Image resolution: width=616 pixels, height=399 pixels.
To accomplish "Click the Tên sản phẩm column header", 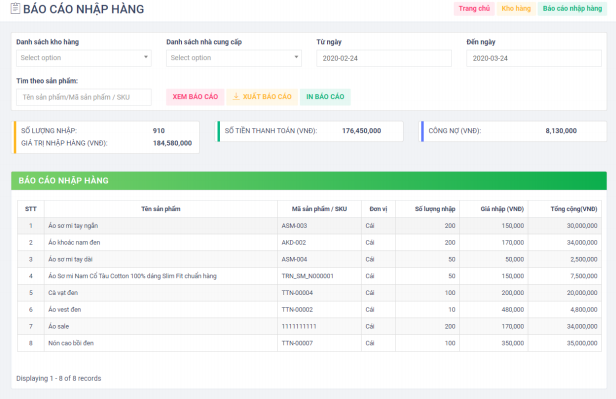I will point(161,209).
